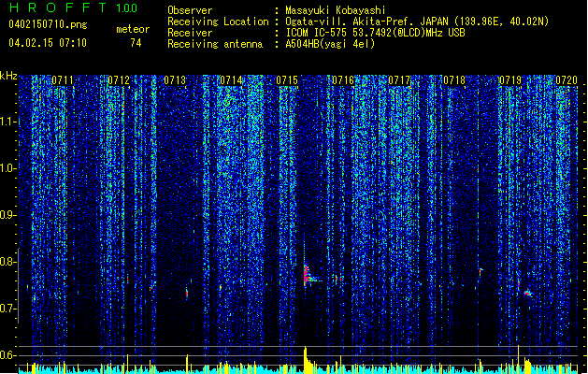The width and height of the screenshot is (588, 374).
Task: Click the yellow power spike at 0719
Action: tap(518, 359)
